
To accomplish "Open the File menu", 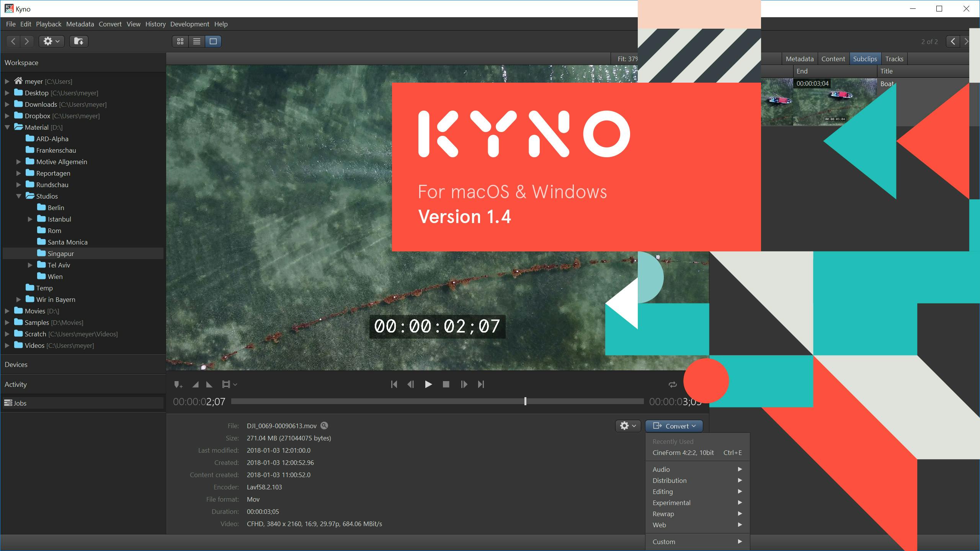I will (x=11, y=24).
